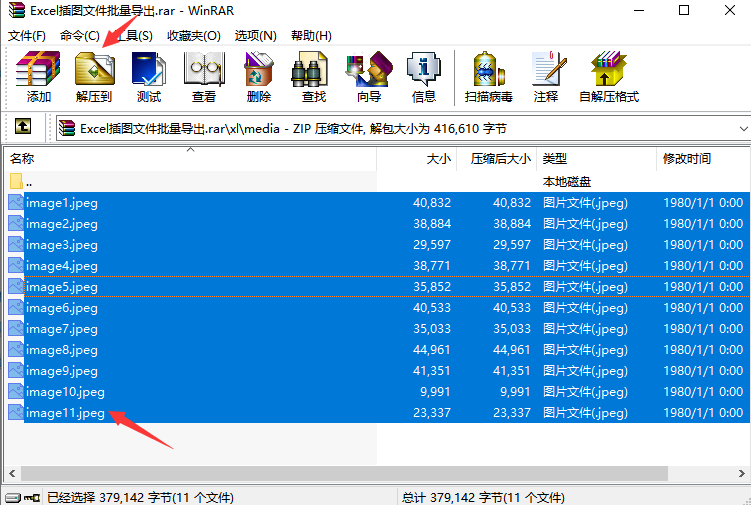Sort by Packed size (压缩后大小) header
Viewport: 751px width, 505px height.
[497, 159]
